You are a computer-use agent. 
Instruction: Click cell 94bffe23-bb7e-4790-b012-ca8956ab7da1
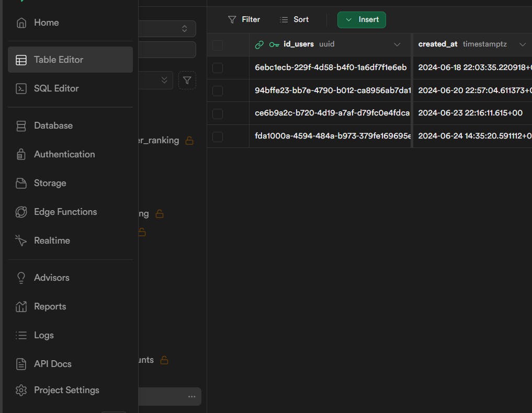point(330,91)
